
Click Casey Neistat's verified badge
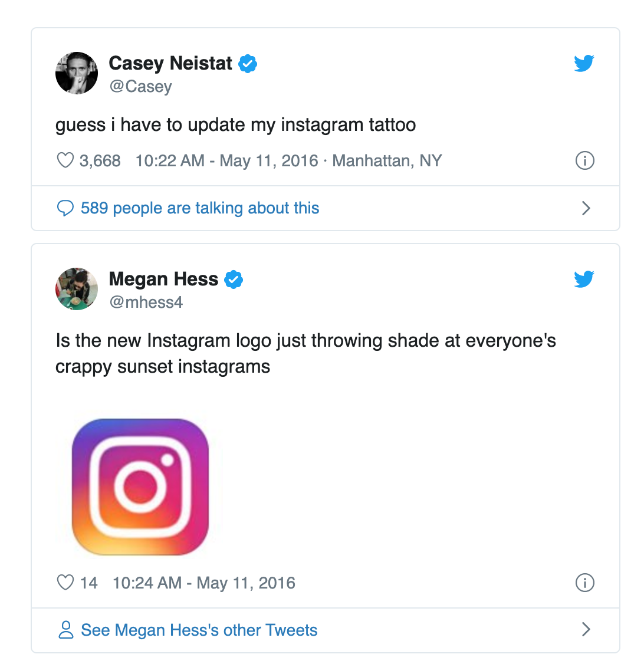pyautogui.click(x=247, y=64)
